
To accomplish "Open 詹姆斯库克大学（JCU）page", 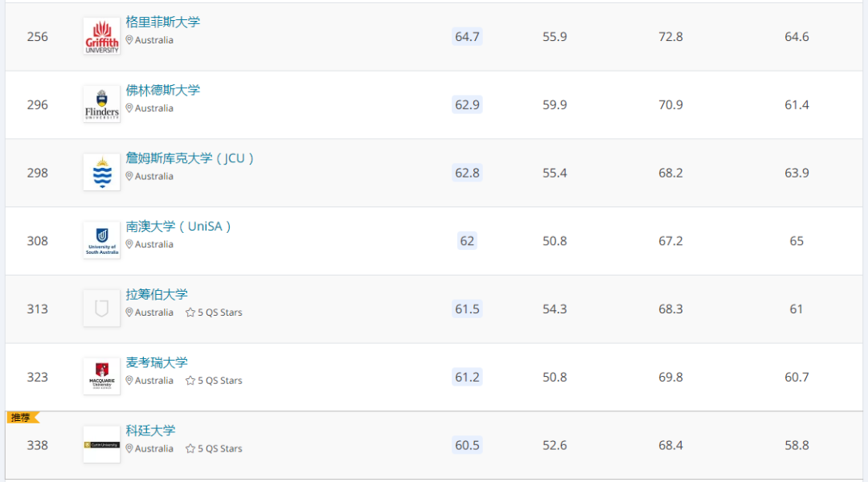I will 190,158.
